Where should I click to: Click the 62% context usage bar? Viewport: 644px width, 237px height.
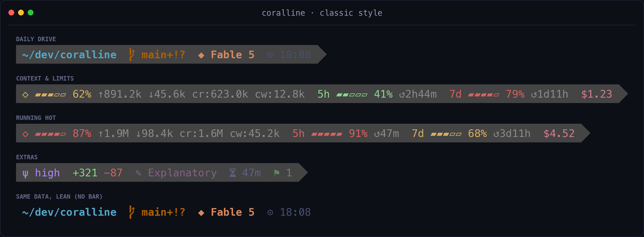click(x=51, y=95)
